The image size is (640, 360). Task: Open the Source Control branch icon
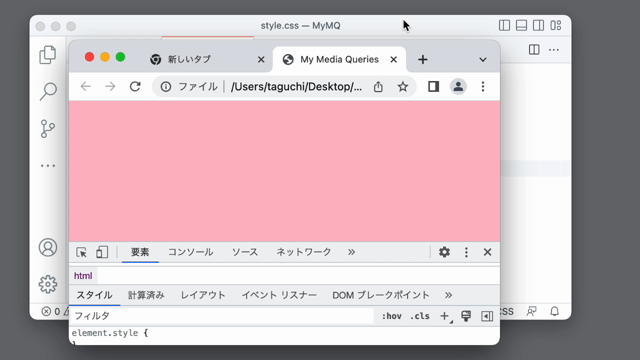click(x=48, y=129)
